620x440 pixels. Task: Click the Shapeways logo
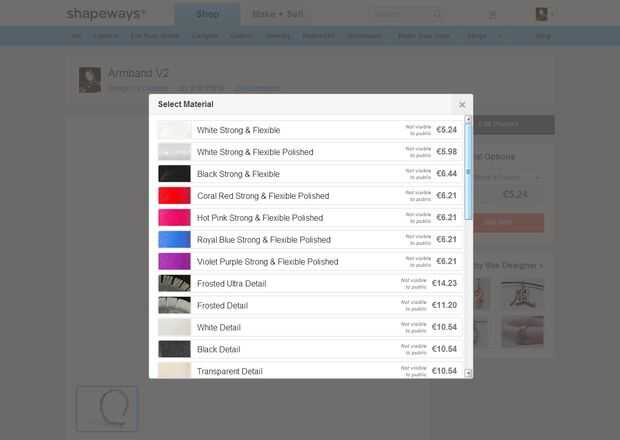pos(106,14)
